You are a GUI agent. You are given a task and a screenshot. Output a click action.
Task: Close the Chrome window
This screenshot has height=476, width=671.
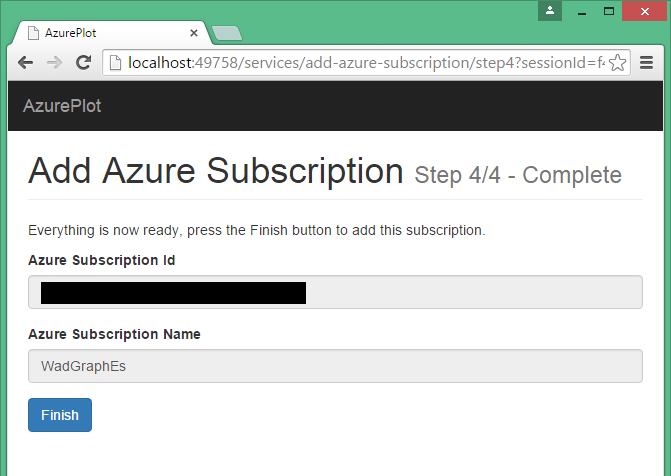click(645, 11)
